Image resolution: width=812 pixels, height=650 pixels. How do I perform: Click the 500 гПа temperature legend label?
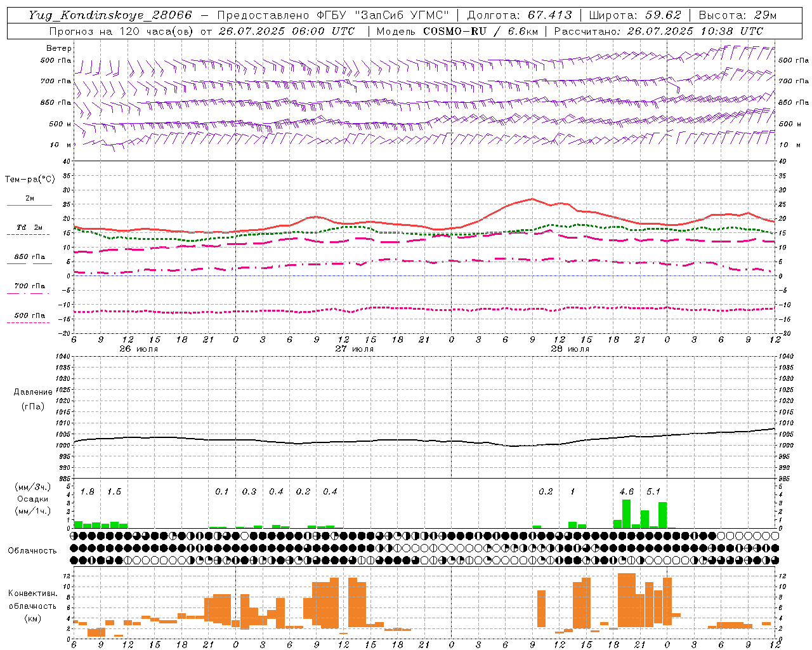click(x=30, y=315)
